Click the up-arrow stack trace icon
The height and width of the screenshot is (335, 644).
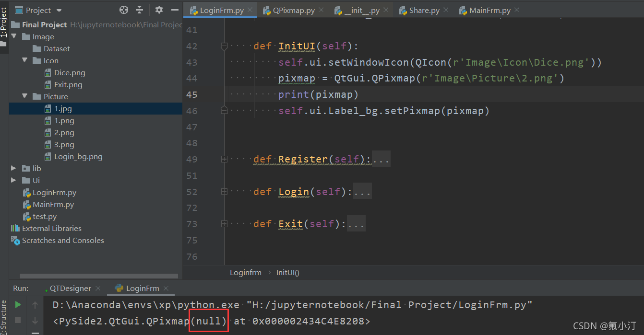[x=35, y=305]
